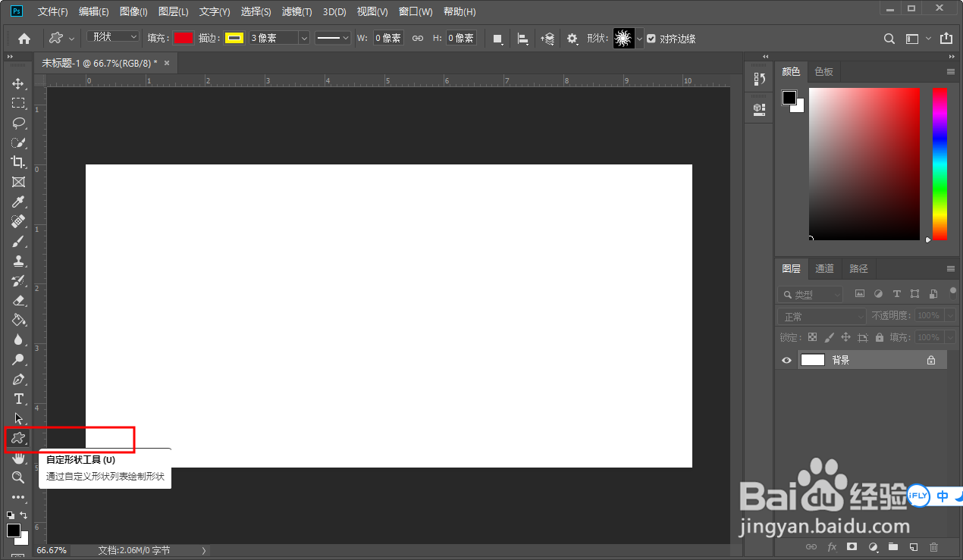Toggle link width and height
The width and height of the screenshot is (963, 560).
(417, 39)
